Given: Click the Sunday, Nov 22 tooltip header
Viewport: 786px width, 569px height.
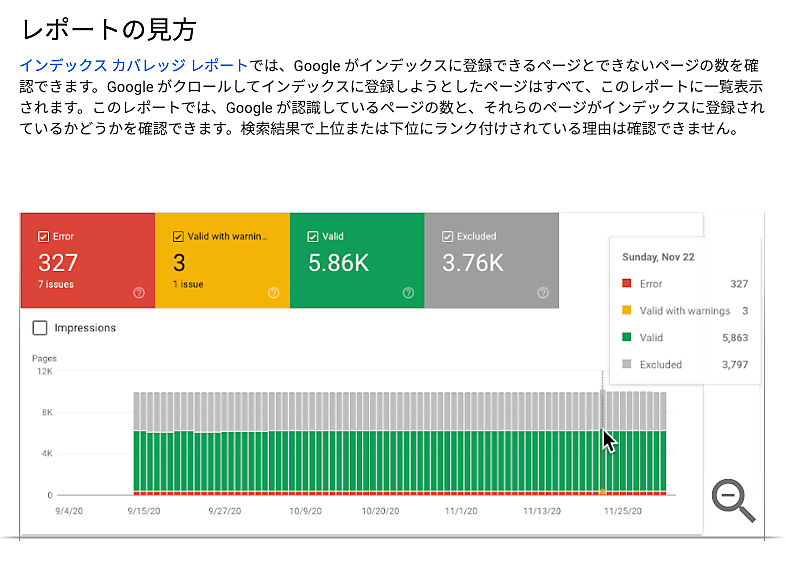Looking at the screenshot, I should [658, 257].
